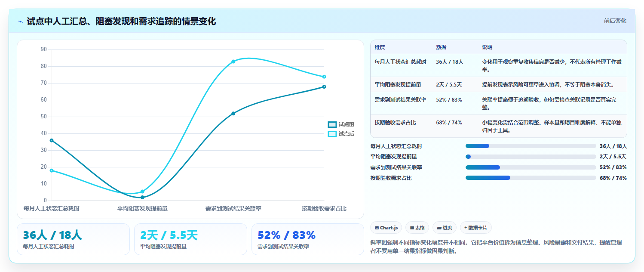644x272 pixels.
Task: Click the small icon before the panel title
Action: point(20,21)
